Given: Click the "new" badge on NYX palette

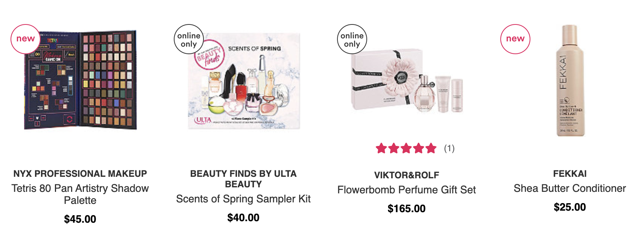Looking at the screenshot, I should (x=26, y=39).
